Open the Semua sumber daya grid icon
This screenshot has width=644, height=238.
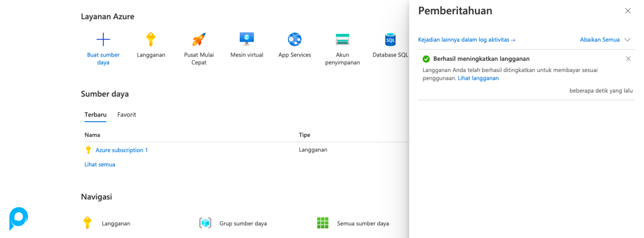click(x=323, y=223)
